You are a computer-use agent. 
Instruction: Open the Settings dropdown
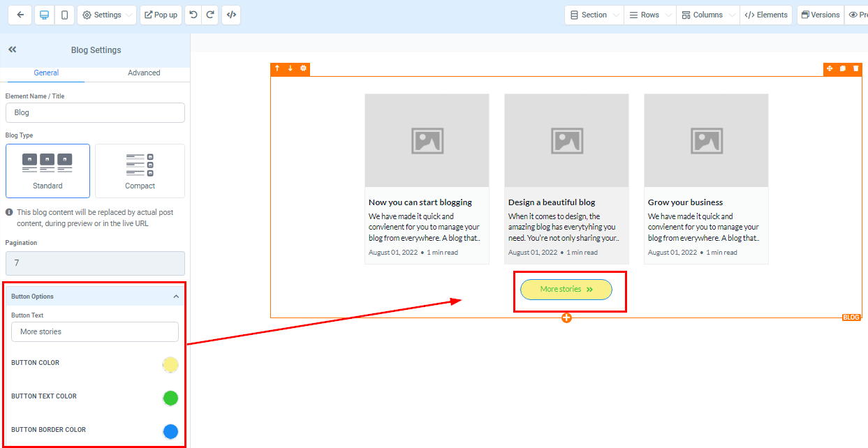(x=107, y=15)
